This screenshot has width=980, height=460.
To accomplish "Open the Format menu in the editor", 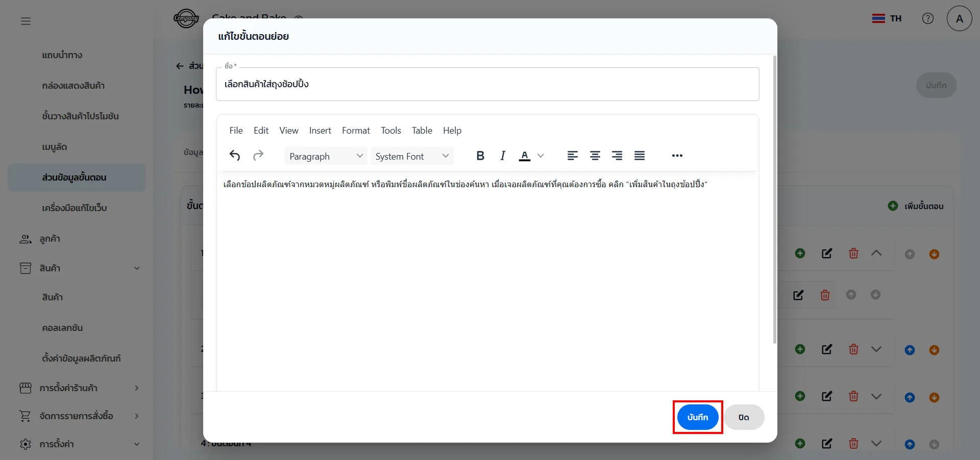I will click(356, 131).
